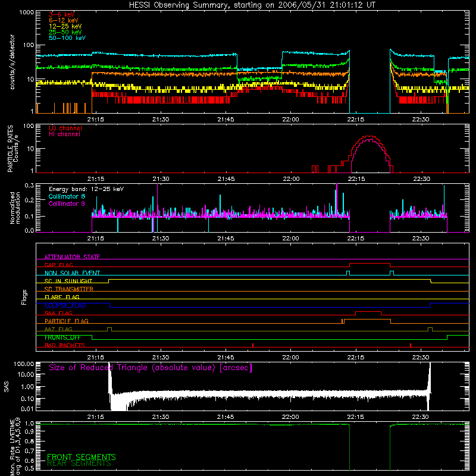Click the 0.5 tick on livetime axis

click(29, 468)
